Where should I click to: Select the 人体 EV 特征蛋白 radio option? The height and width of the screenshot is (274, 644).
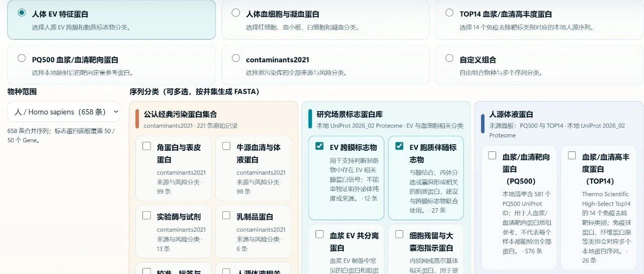click(22, 13)
